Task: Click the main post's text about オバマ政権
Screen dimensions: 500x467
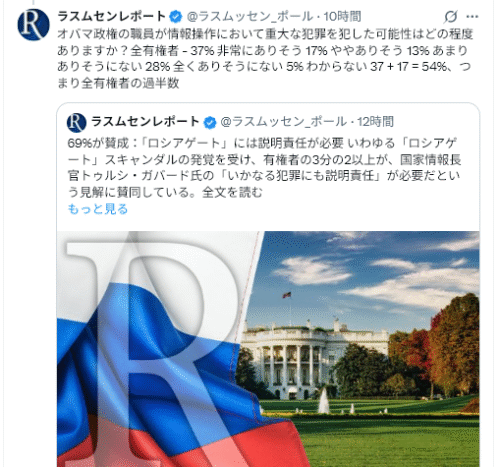Action: [265, 58]
